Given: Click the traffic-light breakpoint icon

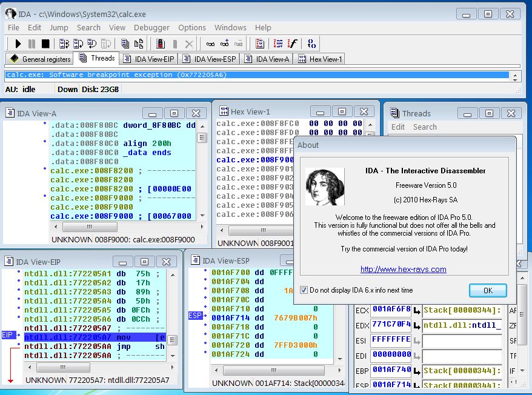Looking at the screenshot, I should pos(161,44).
